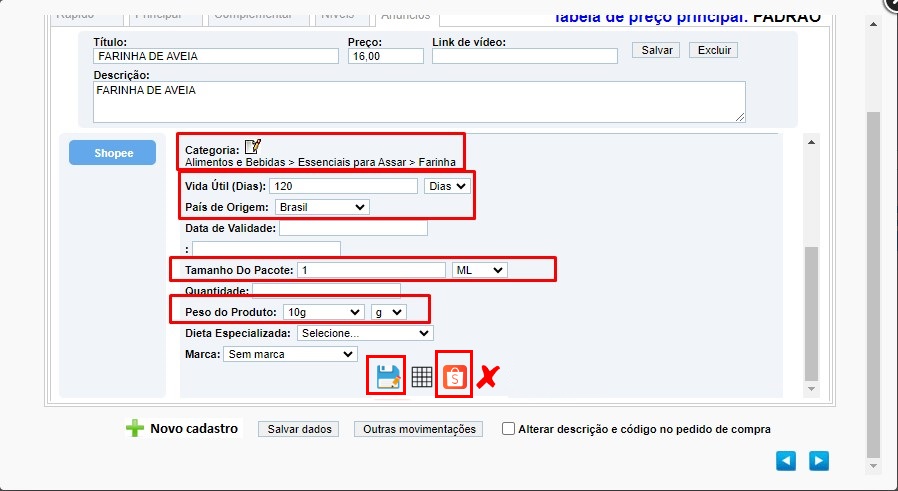This screenshot has height=491, width=898.
Task: Click the floppy disk save icon
Action: (x=387, y=376)
